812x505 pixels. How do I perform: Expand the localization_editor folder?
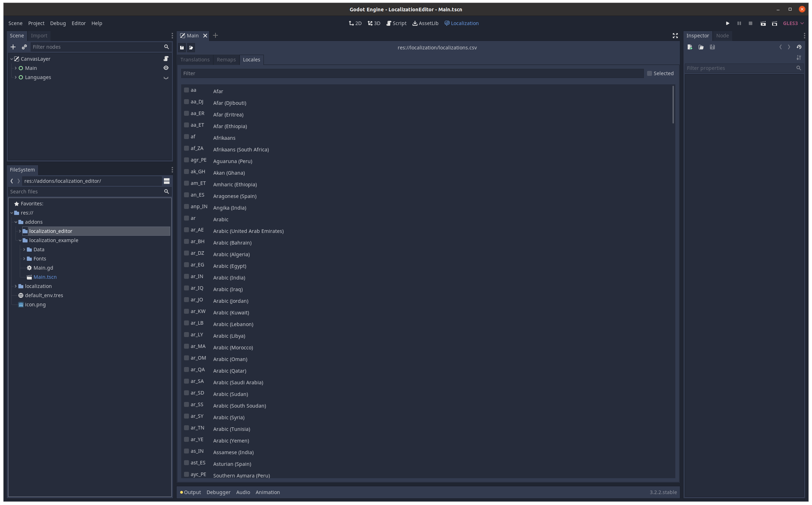click(x=20, y=231)
